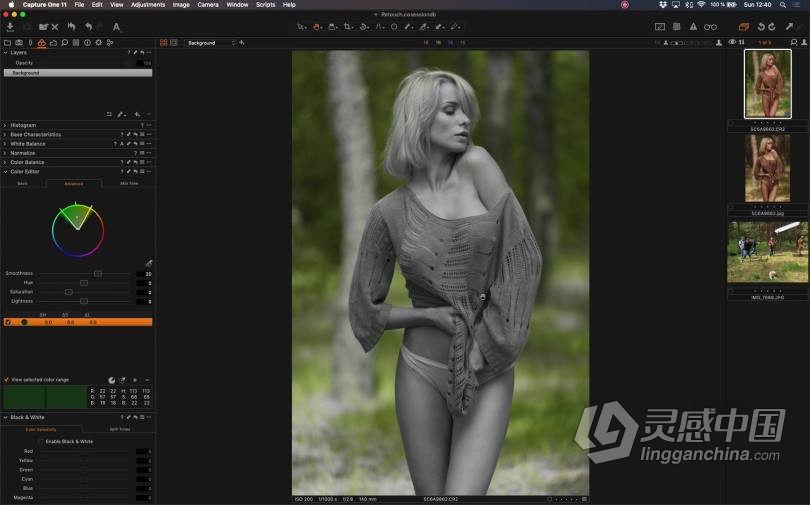The image size is (810, 505).
Task: Click the multi-view grid viewer icon
Action: [x=163, y=43]
